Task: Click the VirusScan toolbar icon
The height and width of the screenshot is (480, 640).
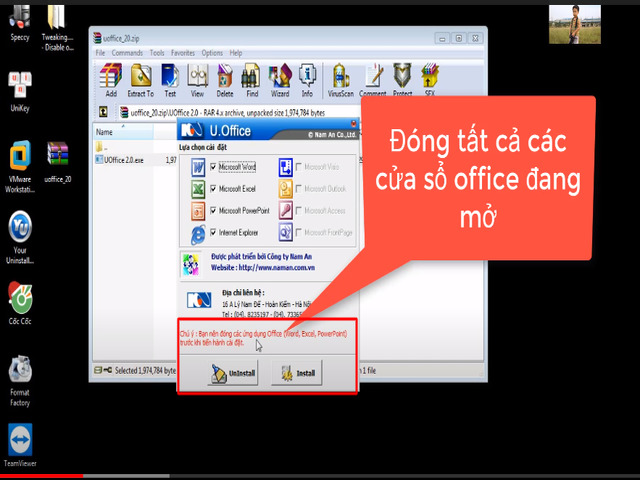Action: tap(341, 80)
